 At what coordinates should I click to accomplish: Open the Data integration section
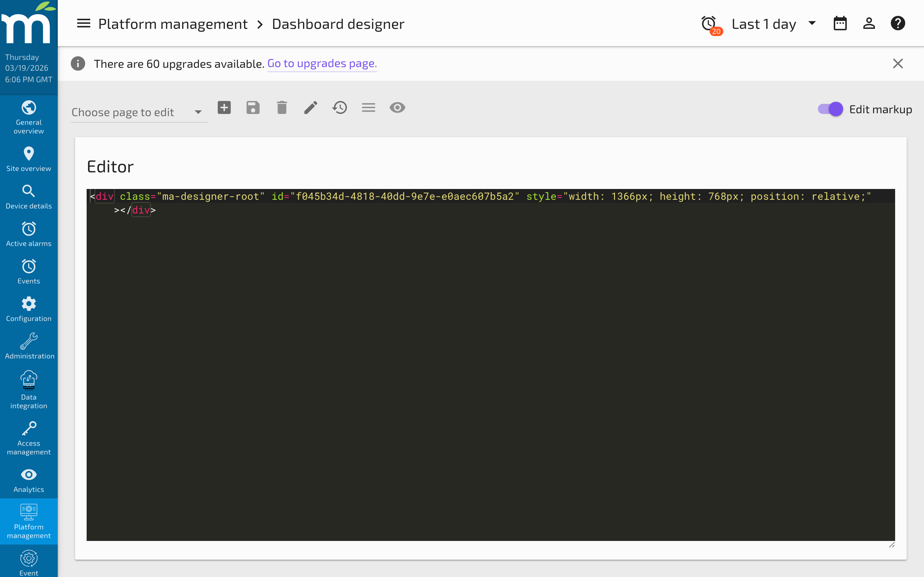coord(29,389)
